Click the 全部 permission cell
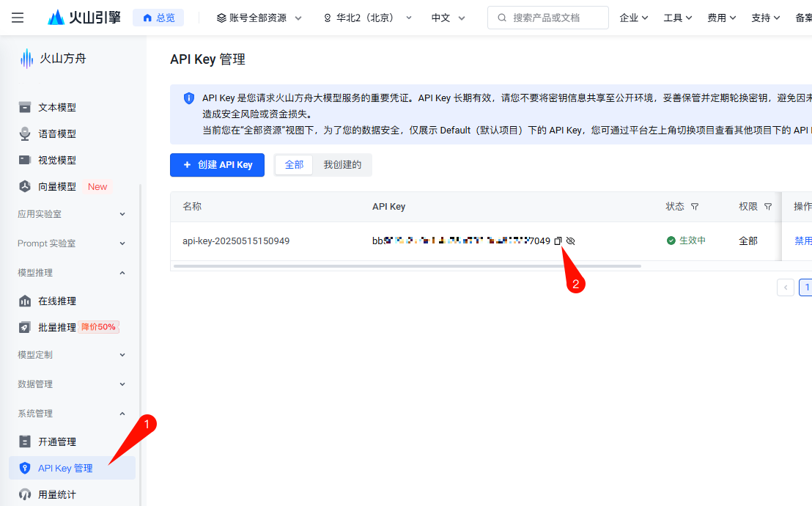812x506 pixels. click(x=748, y=241)
